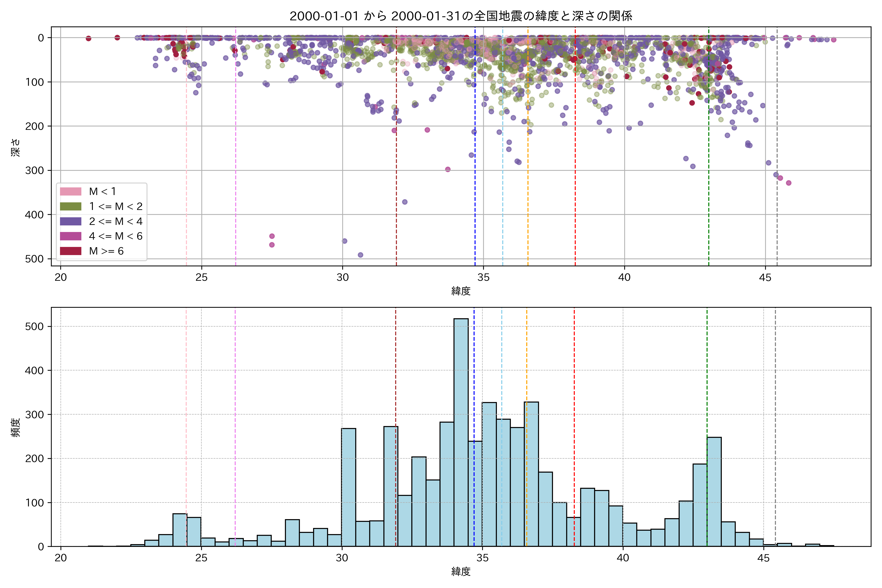Click the magenta '4 <= M < 6' legend swatch
The height and width of the screenshot is (588, 882).
coord(71,236)
